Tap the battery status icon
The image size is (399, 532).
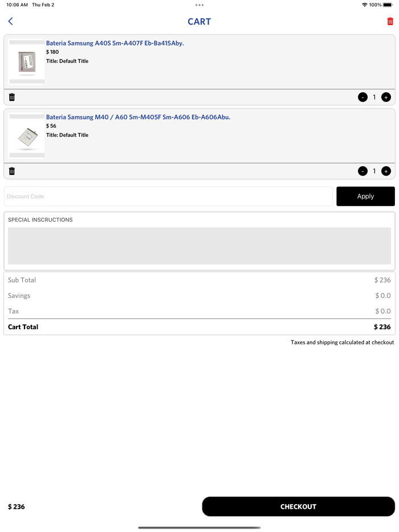388,5
